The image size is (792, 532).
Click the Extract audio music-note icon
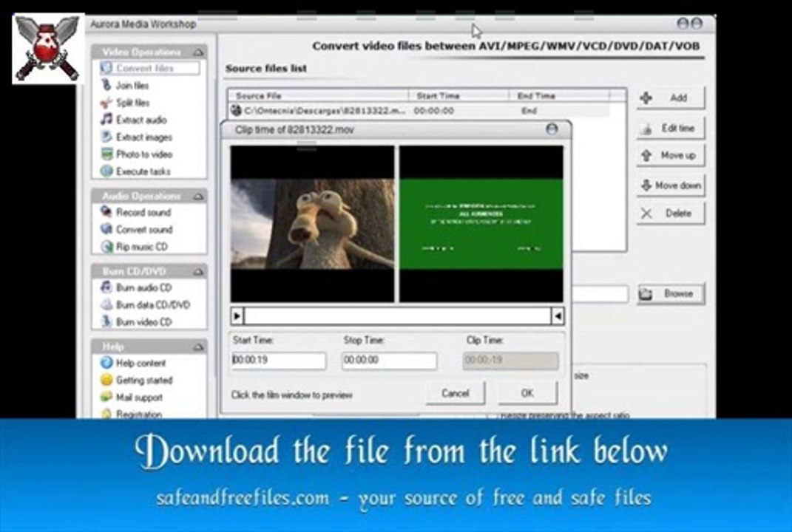pyautogui.click(x=106, y=119)
